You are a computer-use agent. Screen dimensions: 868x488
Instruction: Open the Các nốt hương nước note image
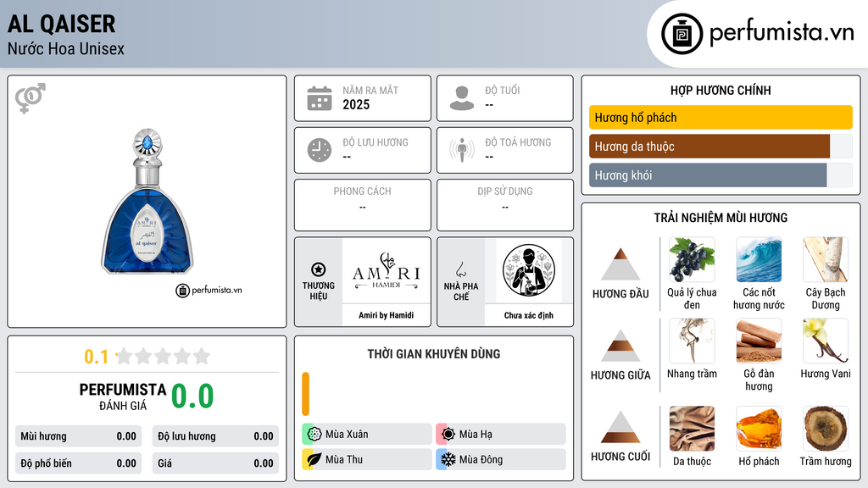(759, 260)
